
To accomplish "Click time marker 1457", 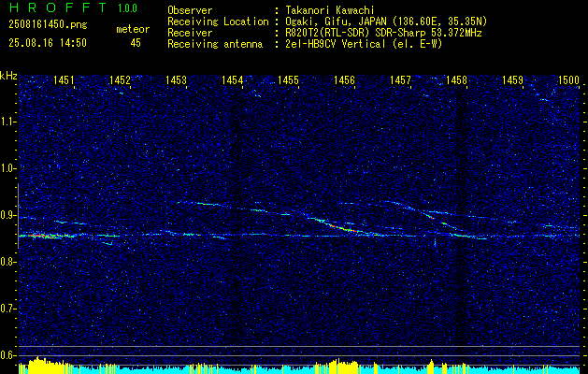I will (400, 79).
